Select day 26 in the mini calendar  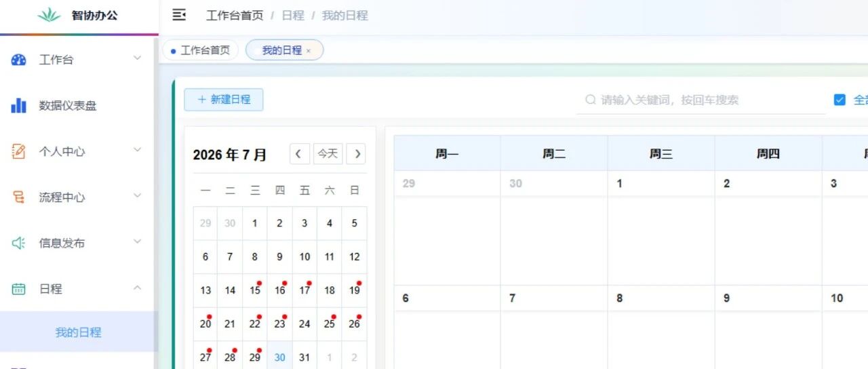coord(355,324)
